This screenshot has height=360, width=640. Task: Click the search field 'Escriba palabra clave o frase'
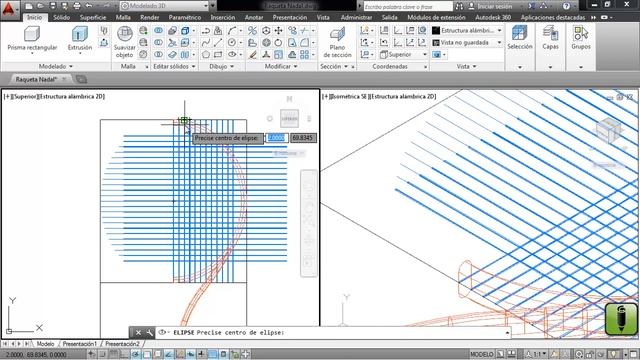point(408,6)
